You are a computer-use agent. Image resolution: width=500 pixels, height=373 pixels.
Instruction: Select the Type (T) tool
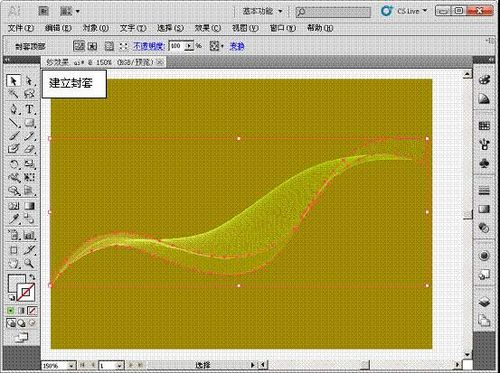click(29, 109)
